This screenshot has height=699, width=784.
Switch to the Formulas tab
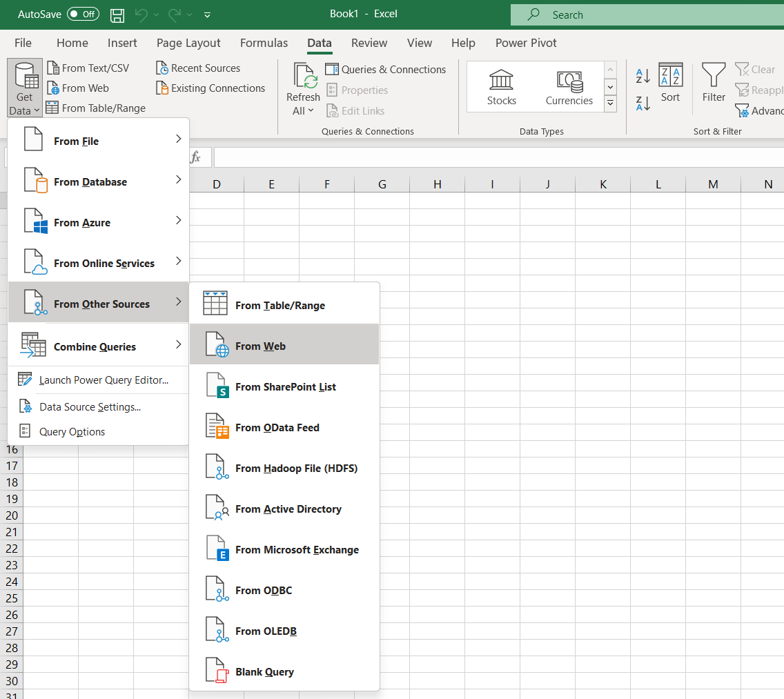point(264,43)
